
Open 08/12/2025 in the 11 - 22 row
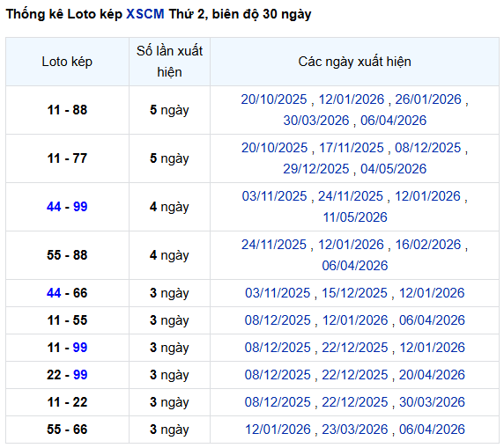278,402
